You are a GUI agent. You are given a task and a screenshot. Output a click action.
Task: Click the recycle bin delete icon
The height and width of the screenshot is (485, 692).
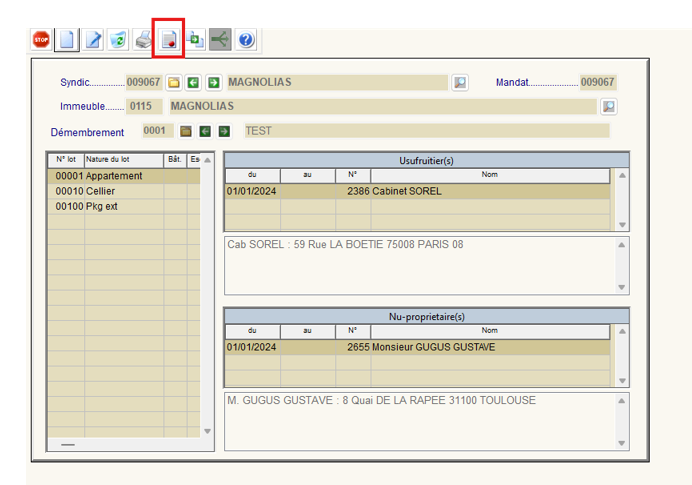click(119, 40)
